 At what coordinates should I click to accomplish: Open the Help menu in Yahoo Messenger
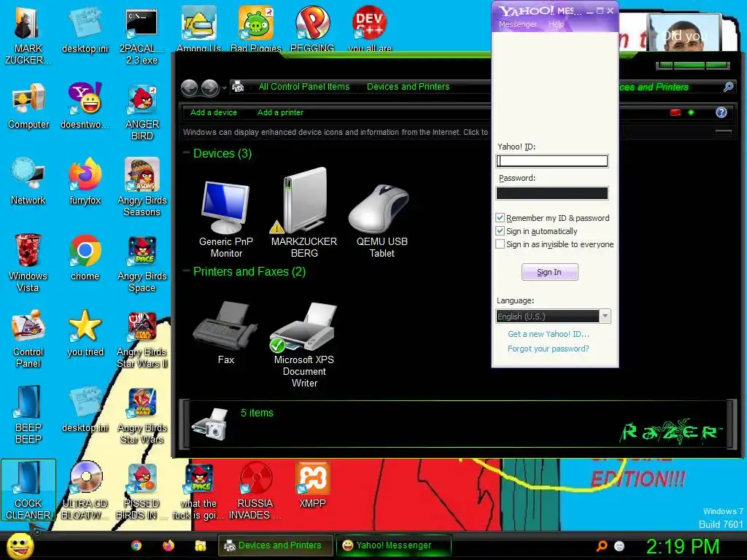pyautogui.click(x=556, y=24)
